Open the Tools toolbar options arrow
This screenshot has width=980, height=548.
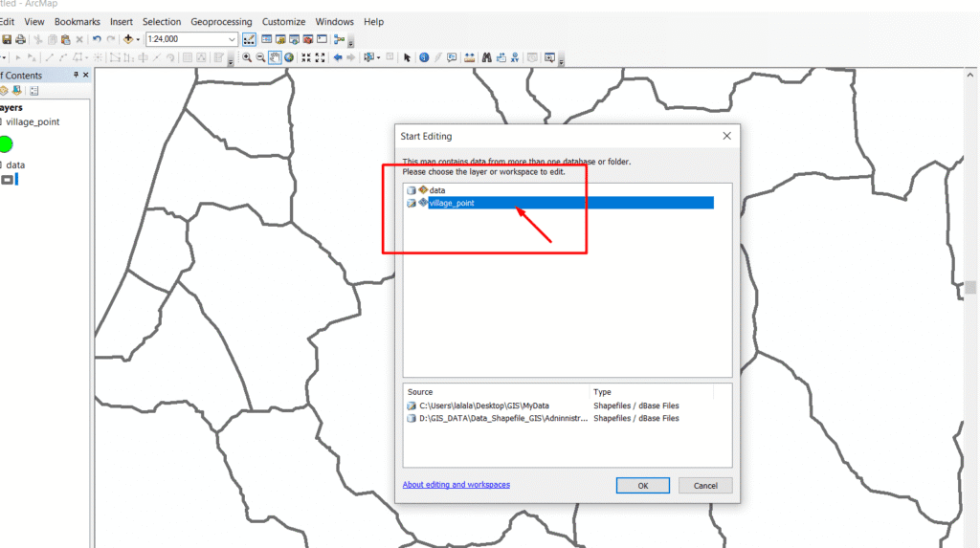[561, 60]
